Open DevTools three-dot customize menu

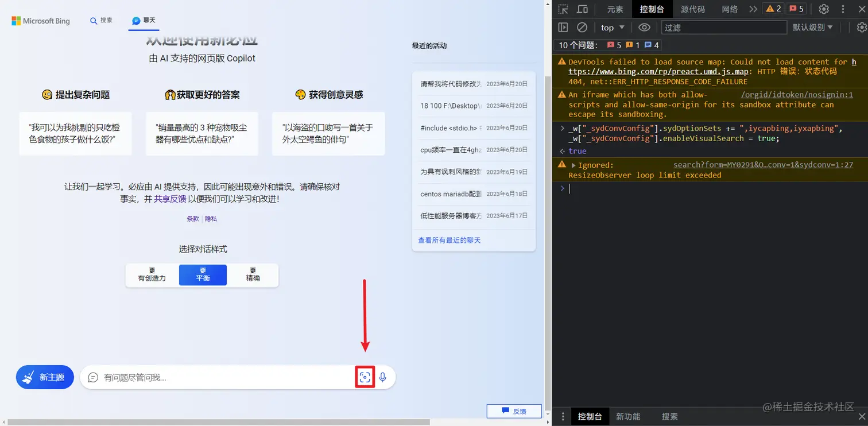[843, 9]
